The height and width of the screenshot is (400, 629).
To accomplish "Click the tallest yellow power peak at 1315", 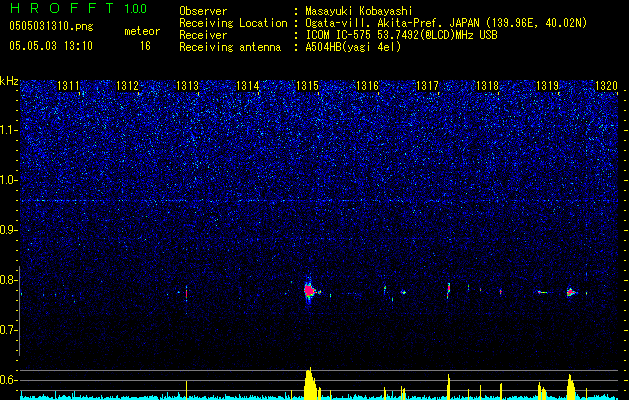I will click(x=310, y=383).
